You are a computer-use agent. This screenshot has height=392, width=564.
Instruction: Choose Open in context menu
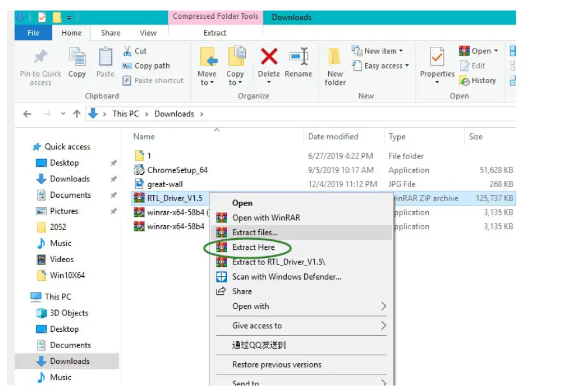(242, 203)
